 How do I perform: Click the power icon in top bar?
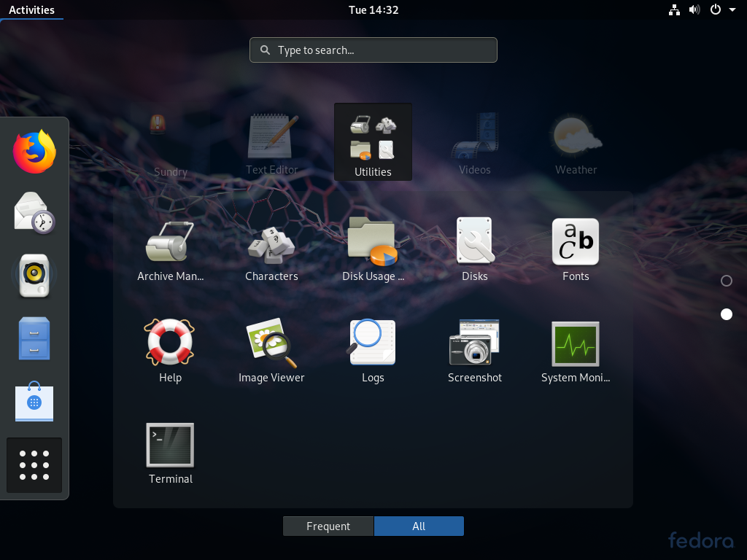click(715, 9)
